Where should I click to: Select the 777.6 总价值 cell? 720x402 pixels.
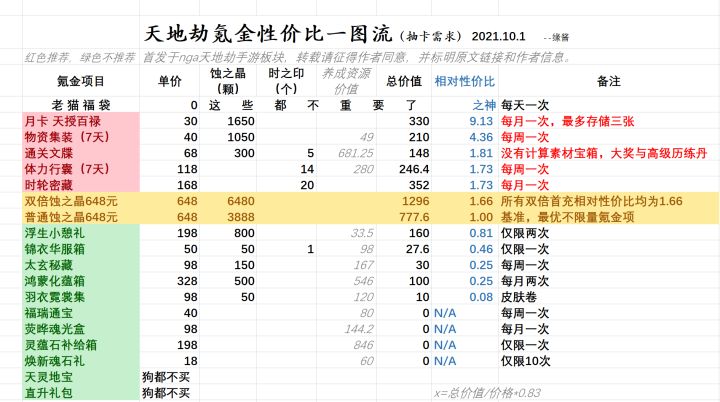click(x=414, y=217)
